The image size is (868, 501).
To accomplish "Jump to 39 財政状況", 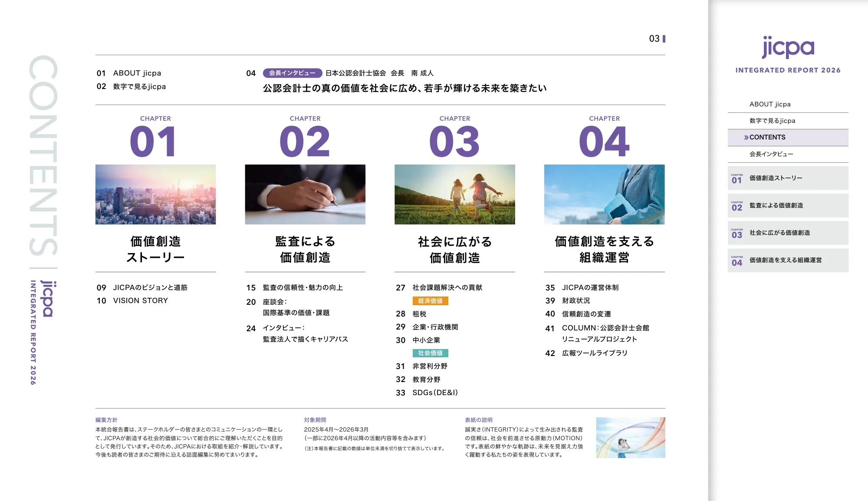I will click(568, 300).
